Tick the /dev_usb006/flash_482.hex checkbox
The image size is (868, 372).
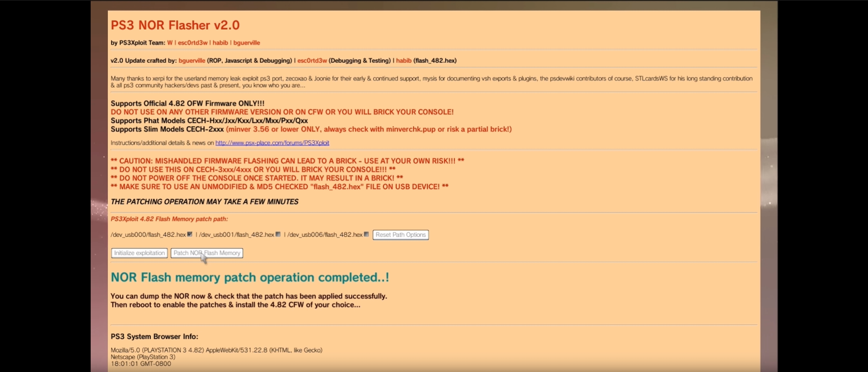366,234
